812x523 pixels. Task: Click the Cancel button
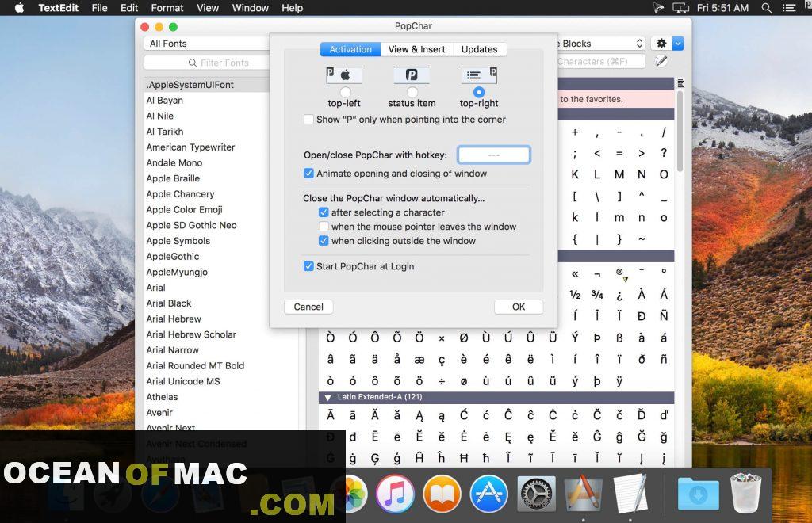(x=308, y=307)
